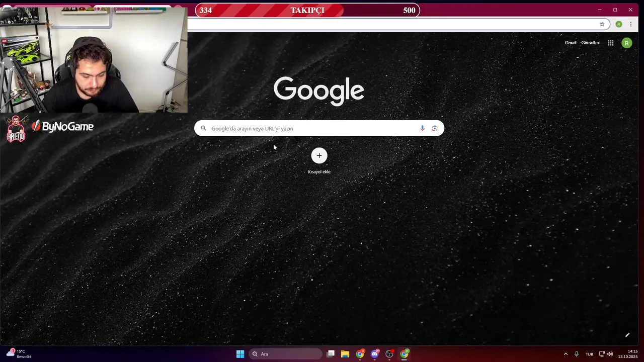Click the microphone icon in the system tray
The height and width of the screenshot is (362, 644).
(577, 354)
